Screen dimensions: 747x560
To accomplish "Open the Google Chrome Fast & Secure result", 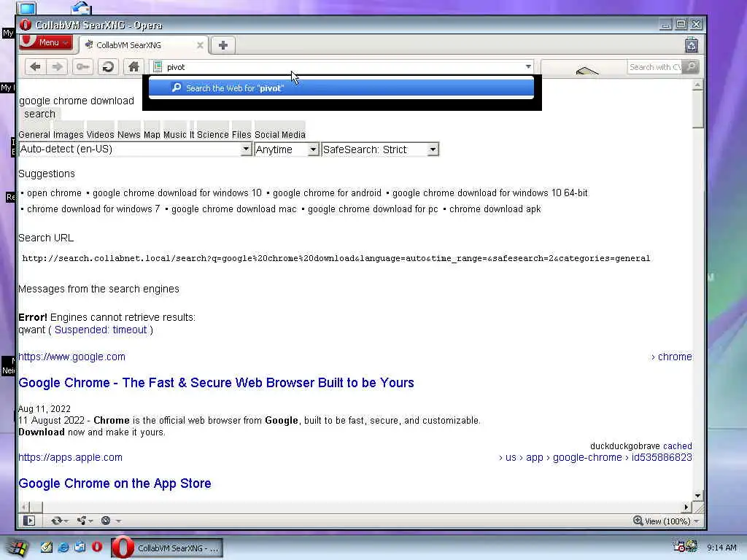I will (216, 383).
